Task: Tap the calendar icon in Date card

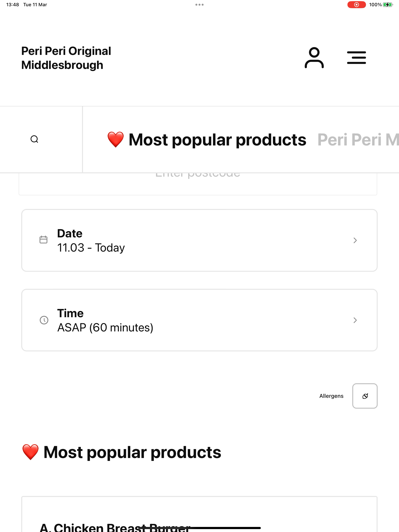Action: pos(43,240)
